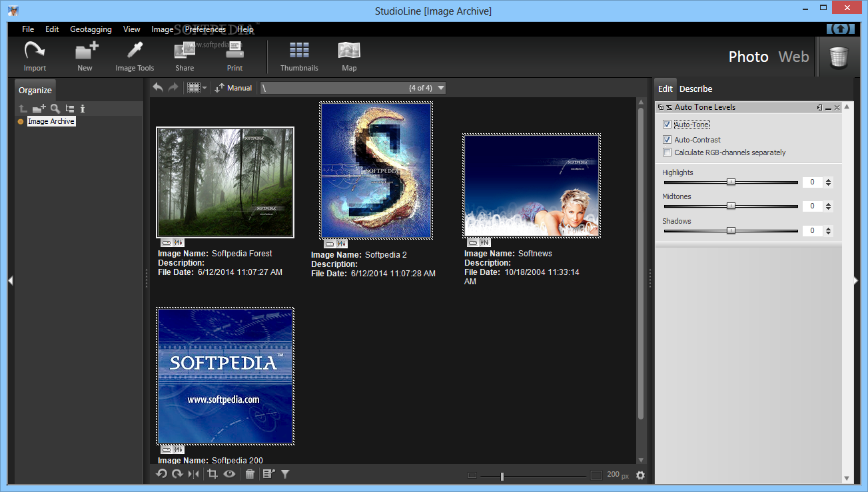Toggle preview eye icon in bottom toolbar
The height and width of the screenshot is (492, 868).
point(230,474)
